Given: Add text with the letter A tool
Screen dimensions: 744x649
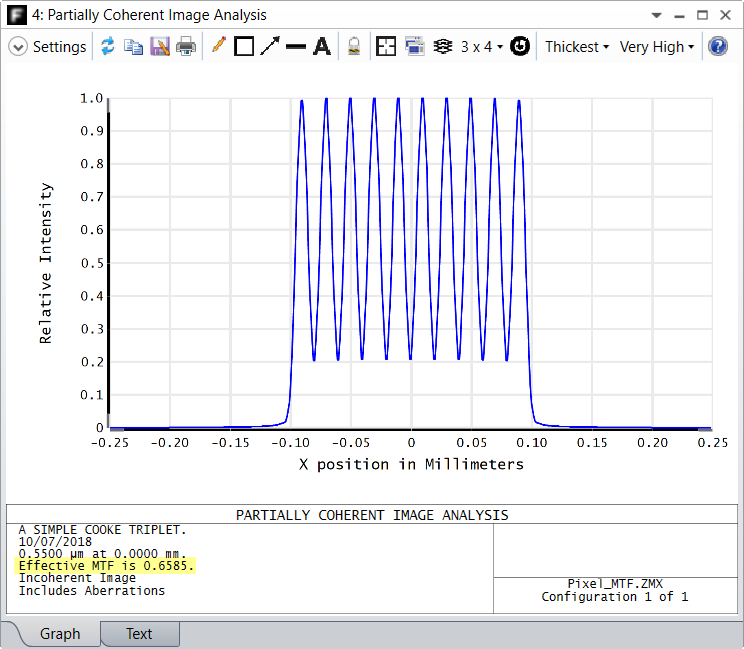Looking at the screenshot, I should (x=322, y=46).
